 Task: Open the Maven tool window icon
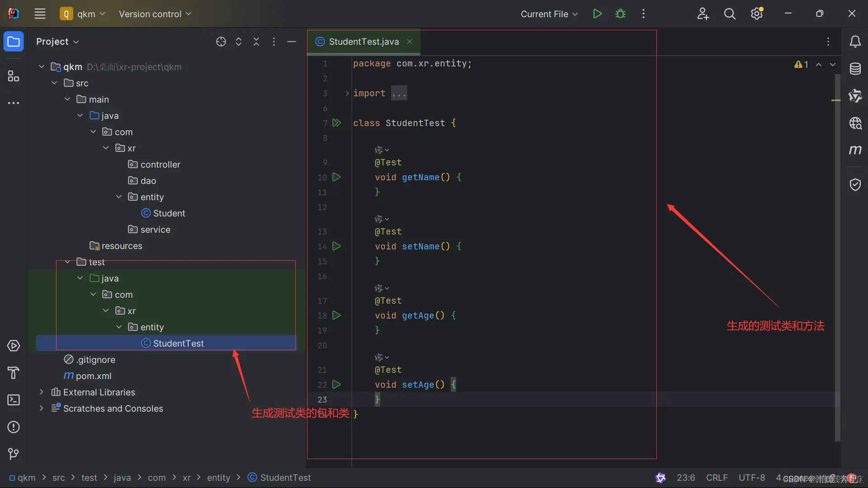pyautogui.click(x=855, y=150)
